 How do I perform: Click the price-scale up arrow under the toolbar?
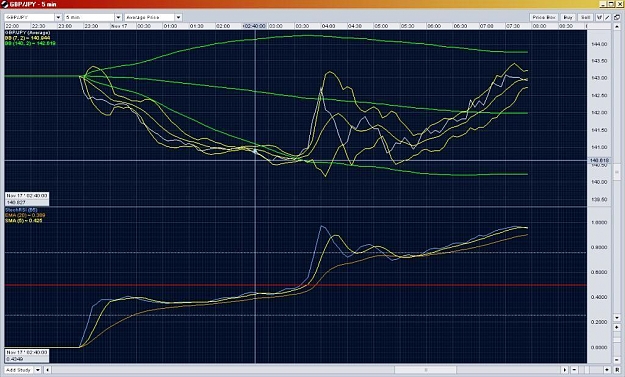pyautogui.click(x=617, y=26)
